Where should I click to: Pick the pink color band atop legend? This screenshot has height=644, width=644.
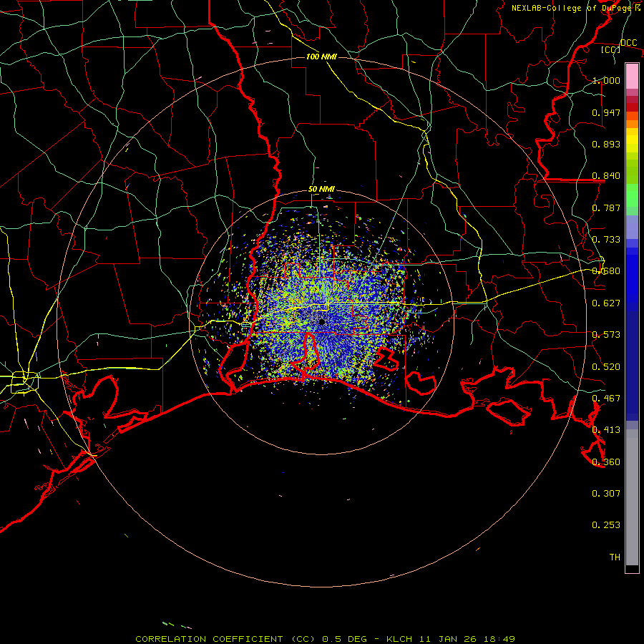coord(632,76)
